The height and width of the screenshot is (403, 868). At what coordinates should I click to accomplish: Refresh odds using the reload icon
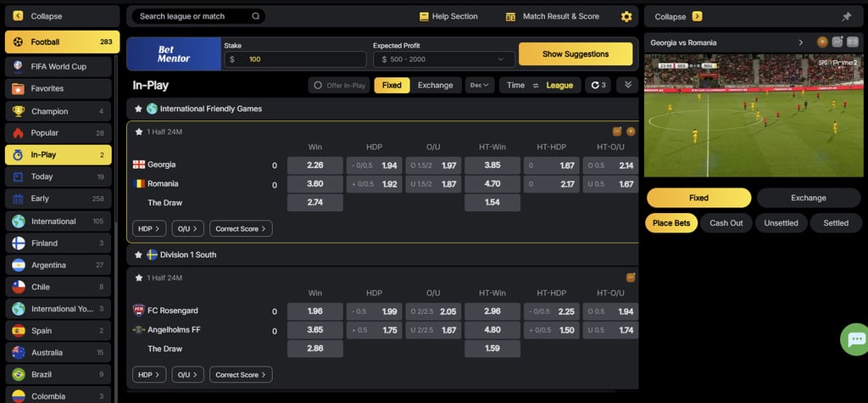(595, 86)
